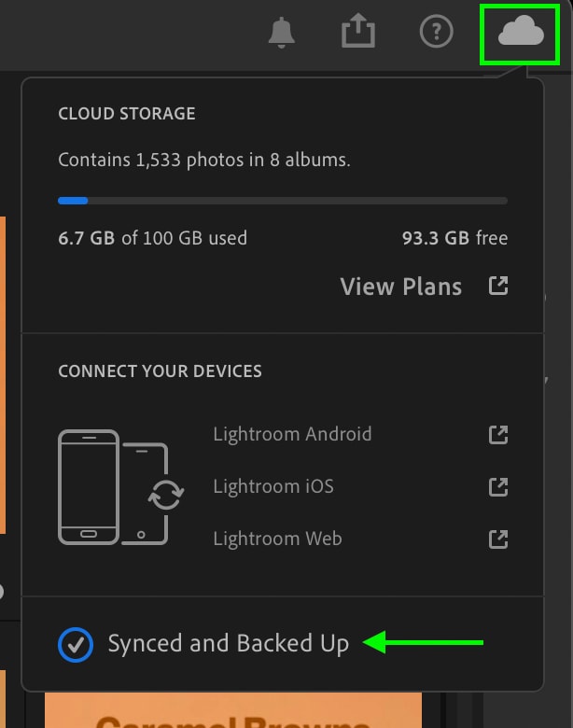The height and width of the screenshot is (728, 573).
Task: Click external link icon for Lightroom Web
Action: pos(498,539)
